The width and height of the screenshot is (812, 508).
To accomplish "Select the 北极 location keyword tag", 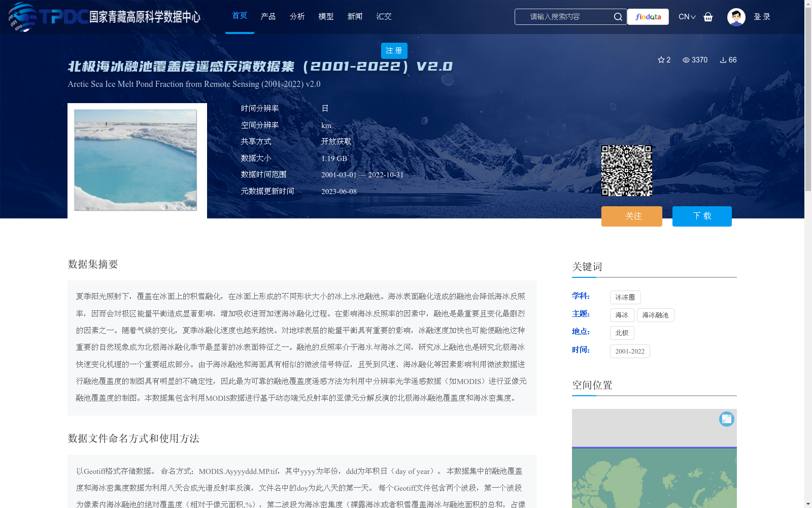I will tap(622, 333).
